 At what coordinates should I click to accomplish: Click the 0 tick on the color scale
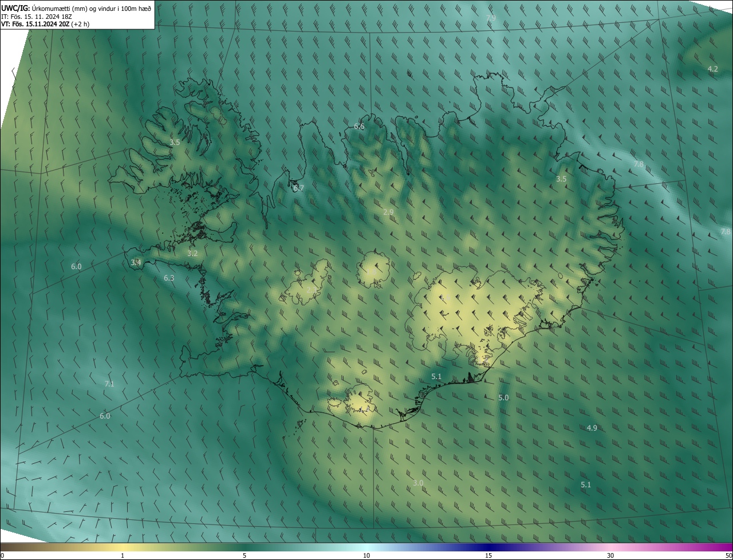[x=2, y=555]
